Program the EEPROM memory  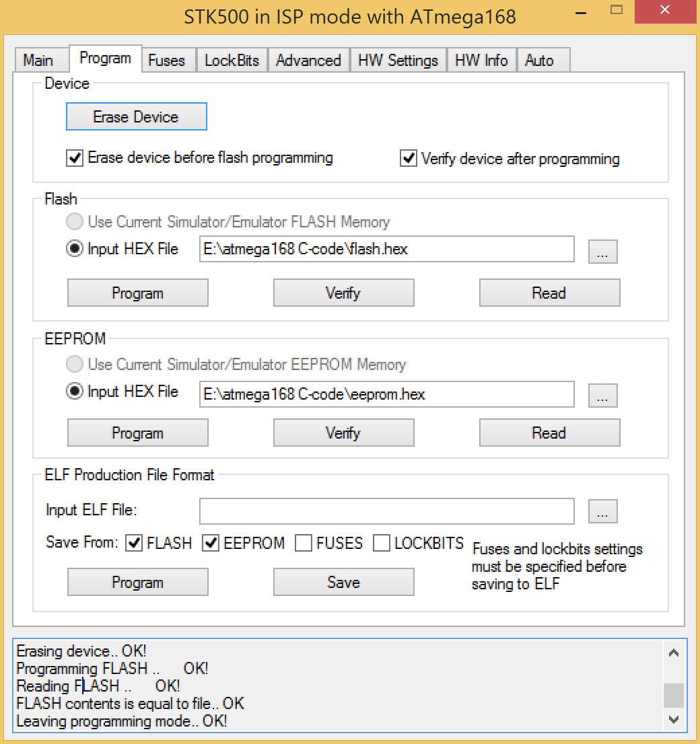(138, 433)
